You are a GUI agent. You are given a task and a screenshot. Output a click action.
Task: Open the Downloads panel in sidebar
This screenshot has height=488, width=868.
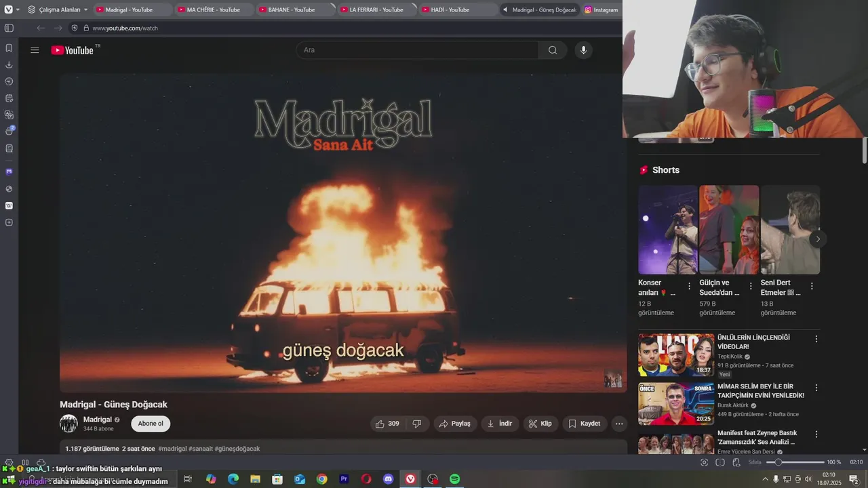[x=9, y=65]
